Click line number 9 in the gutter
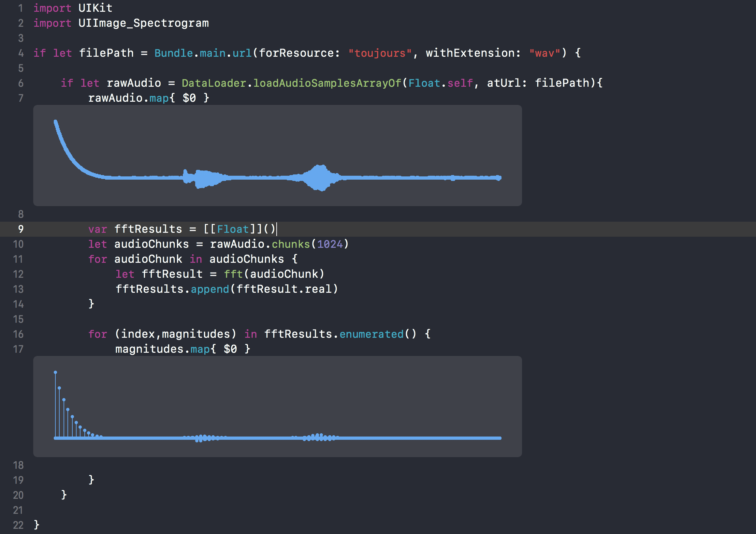Viewport: 756px width, 534px height. point(21,229)
